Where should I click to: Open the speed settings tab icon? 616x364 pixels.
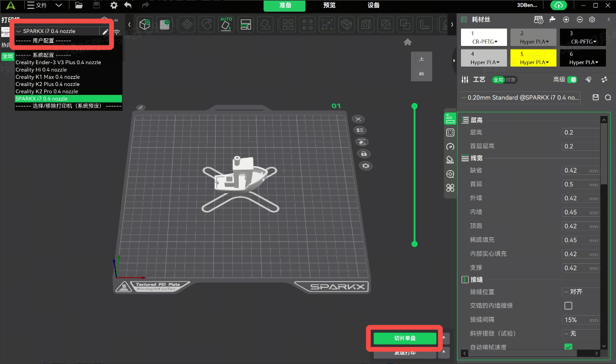pyautogui.click(x=450, y=147)
